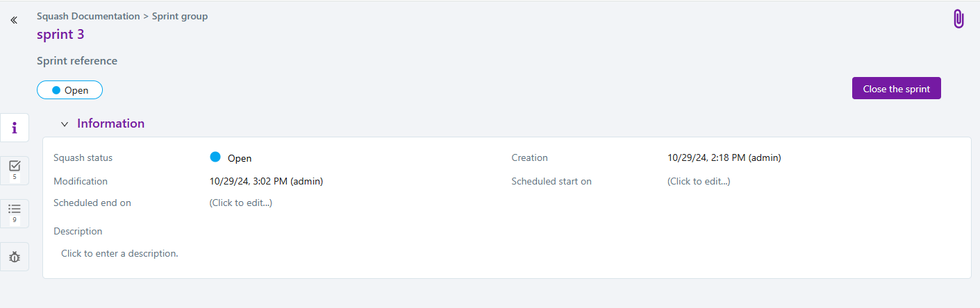The image size is (980, 308).
Task: Click the blue dot in Open badge
Action: [x=56, y=90]
